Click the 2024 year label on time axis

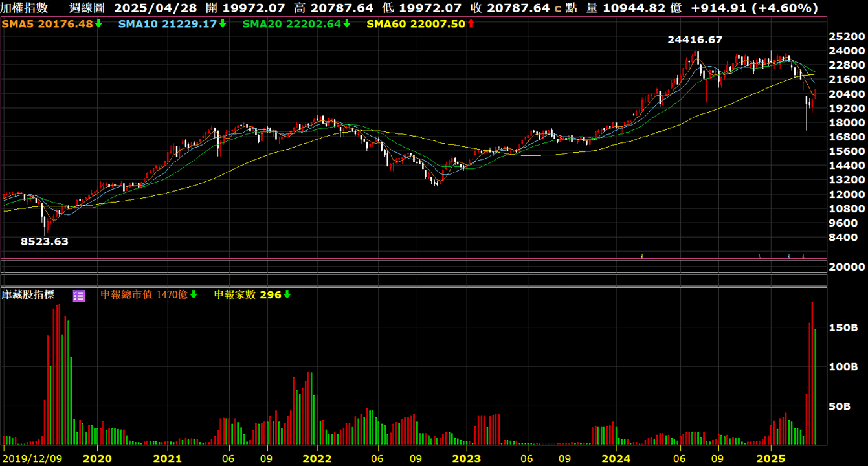[x=616, y=458]
